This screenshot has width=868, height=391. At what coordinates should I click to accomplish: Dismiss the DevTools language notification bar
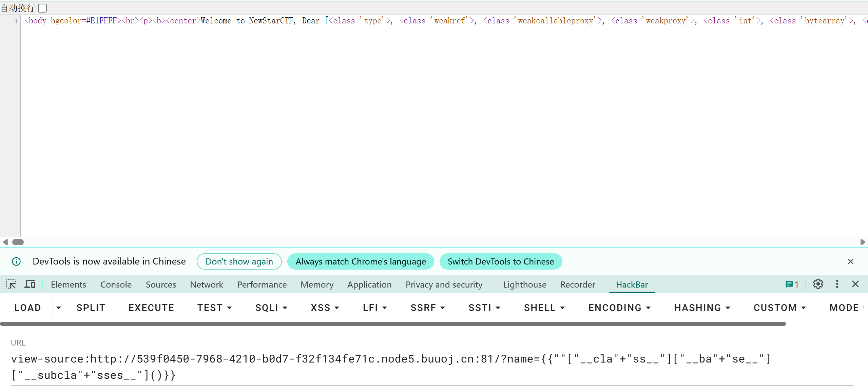850,261
